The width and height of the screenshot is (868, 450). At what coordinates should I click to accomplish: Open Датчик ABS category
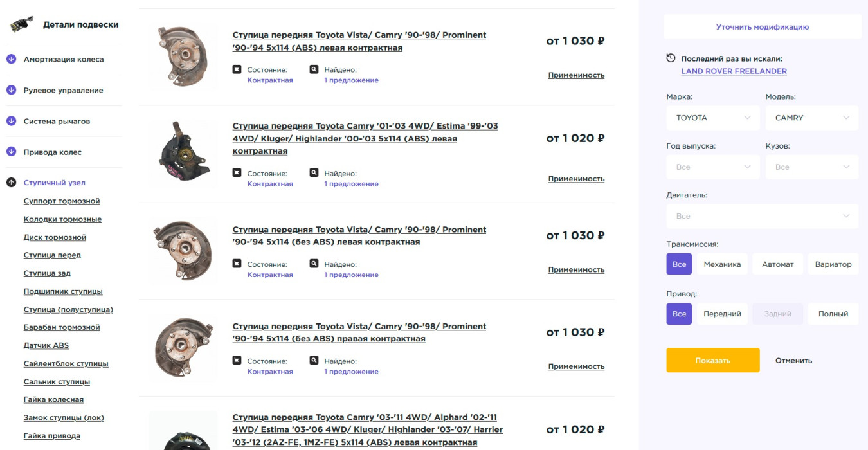[x=46, y=345]
